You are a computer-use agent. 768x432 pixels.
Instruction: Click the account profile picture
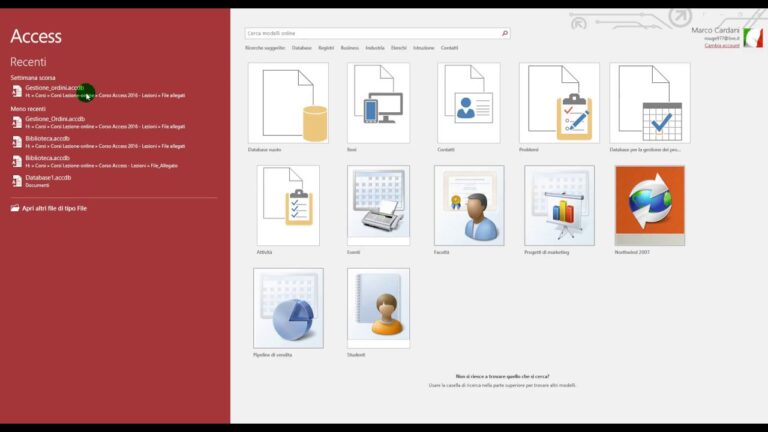coord(753,38)
